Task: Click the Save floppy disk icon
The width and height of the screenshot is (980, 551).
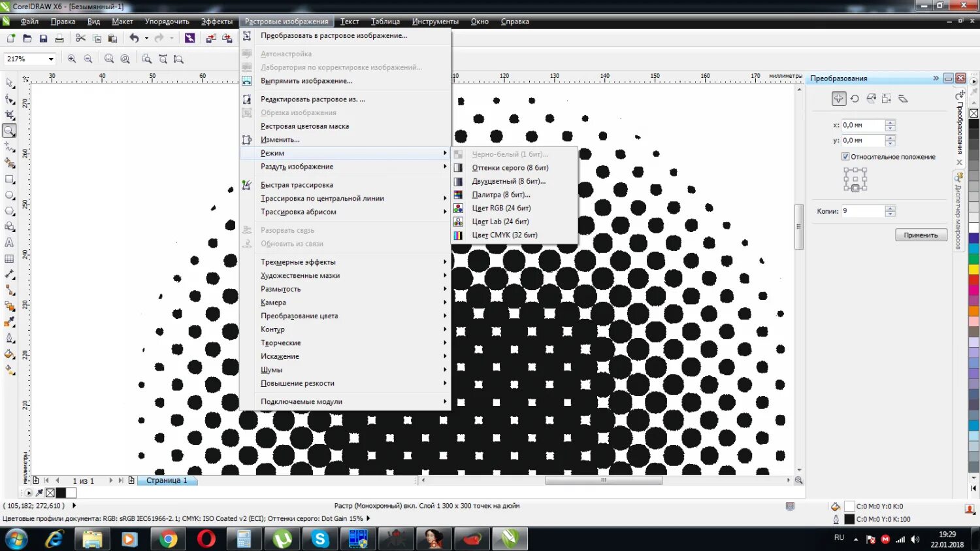Action: tap(43, 39)
